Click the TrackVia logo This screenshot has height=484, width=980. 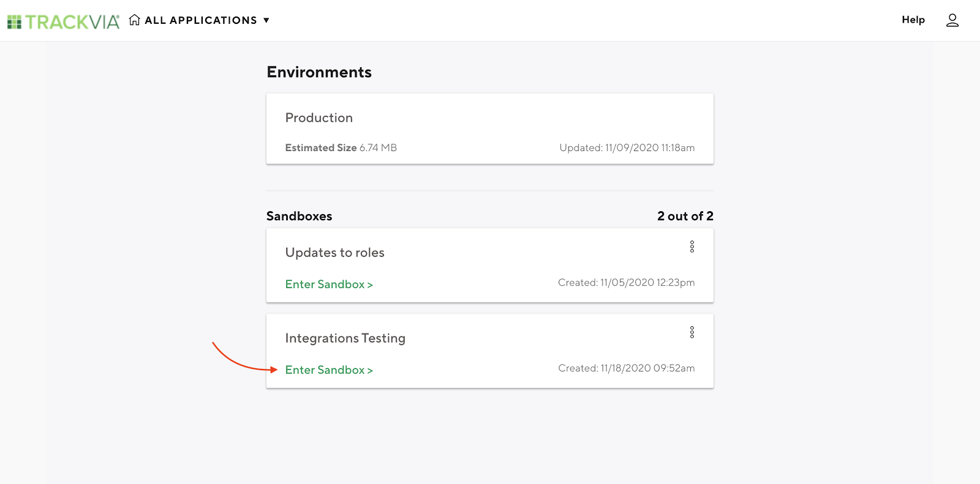coord(63,21)
